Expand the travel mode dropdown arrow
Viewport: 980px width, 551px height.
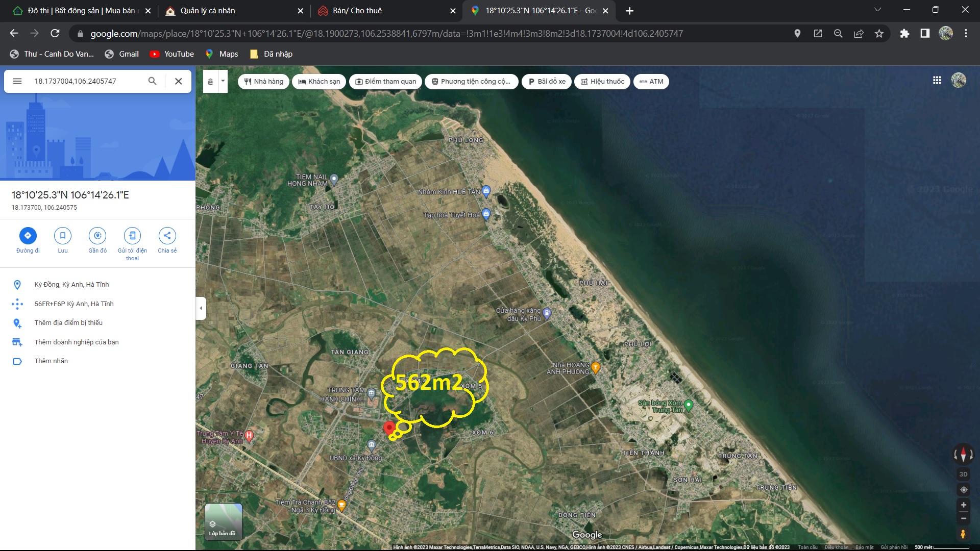point(223,81)
